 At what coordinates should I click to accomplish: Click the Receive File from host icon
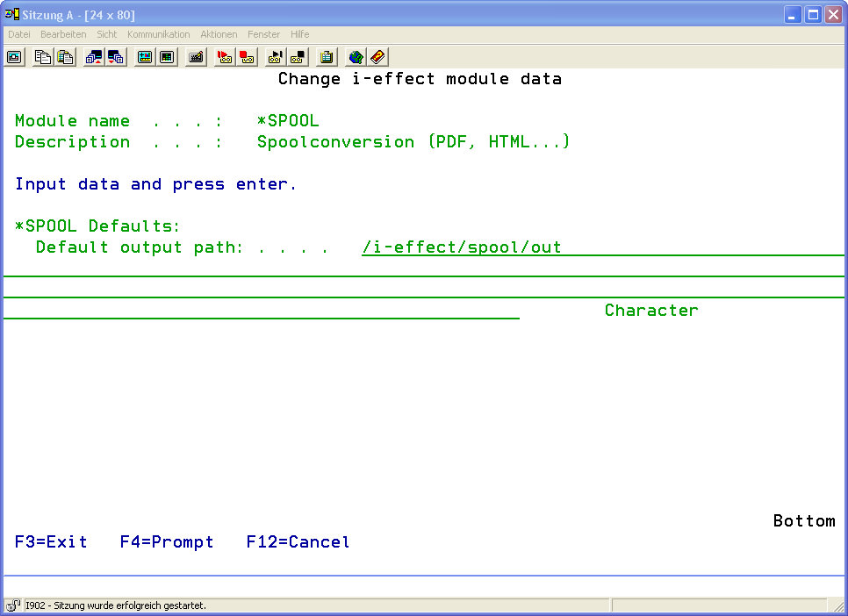(x=116, y=57)
